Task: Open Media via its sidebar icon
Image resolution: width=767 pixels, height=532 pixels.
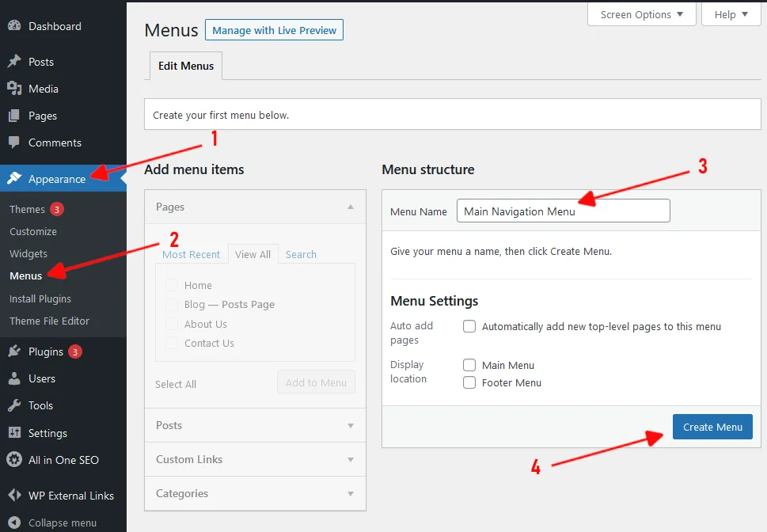Action: [15, 88]
